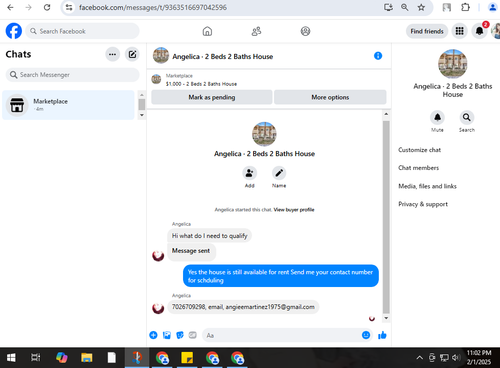The image size is (500, 368).
Task: Send a thumbs-up like
Action: 382,335
